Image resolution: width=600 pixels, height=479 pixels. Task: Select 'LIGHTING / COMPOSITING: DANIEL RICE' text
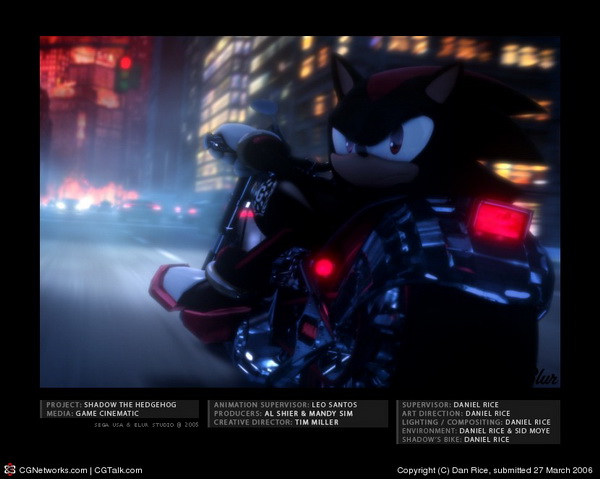pos(476,422)
